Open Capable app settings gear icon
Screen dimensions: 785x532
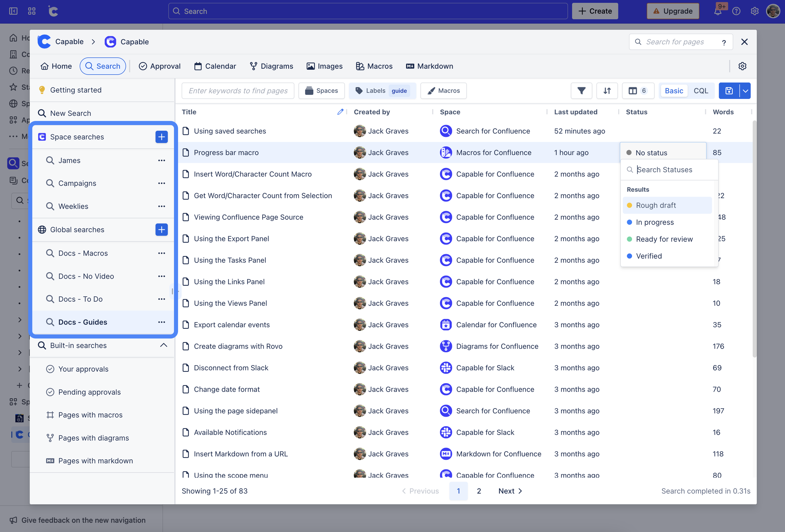[x=742, y=66]
